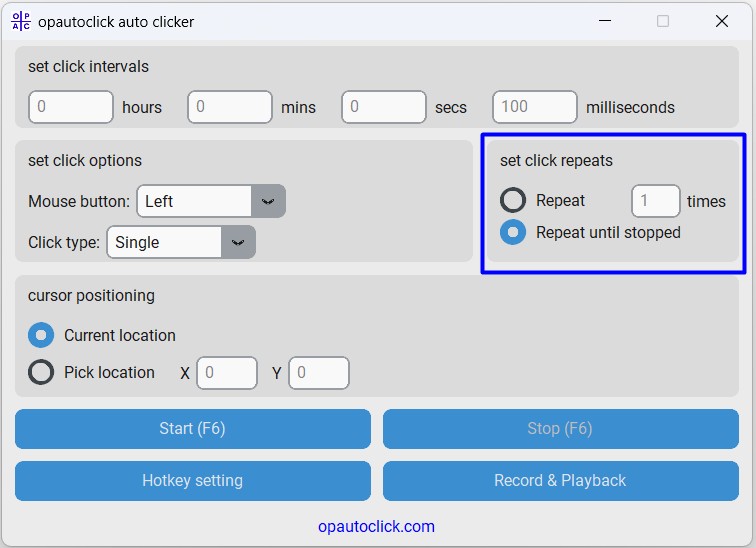Select the Current location radio button
The width and height of the screenshot is (756, 548).
(41, 335)
